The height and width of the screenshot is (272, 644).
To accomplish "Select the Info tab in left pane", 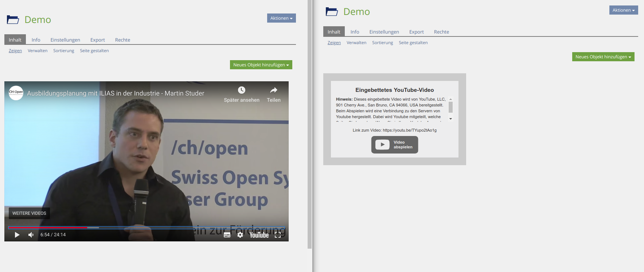I will tap(36, 40).
